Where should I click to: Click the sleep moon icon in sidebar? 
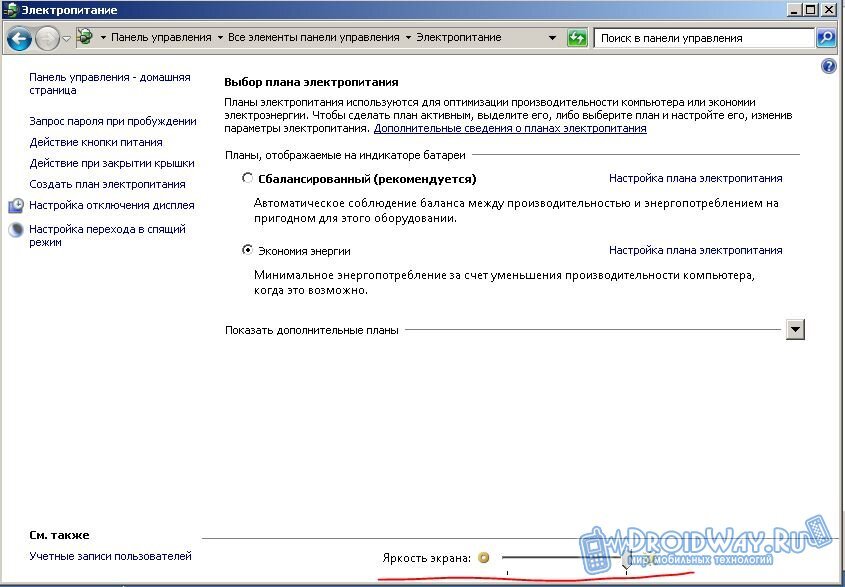click(16, 230)
